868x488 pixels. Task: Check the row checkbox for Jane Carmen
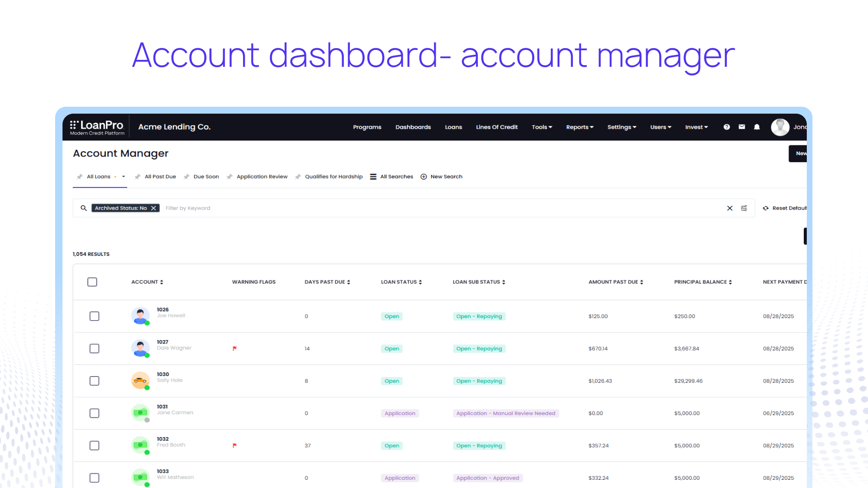point(94,413)
